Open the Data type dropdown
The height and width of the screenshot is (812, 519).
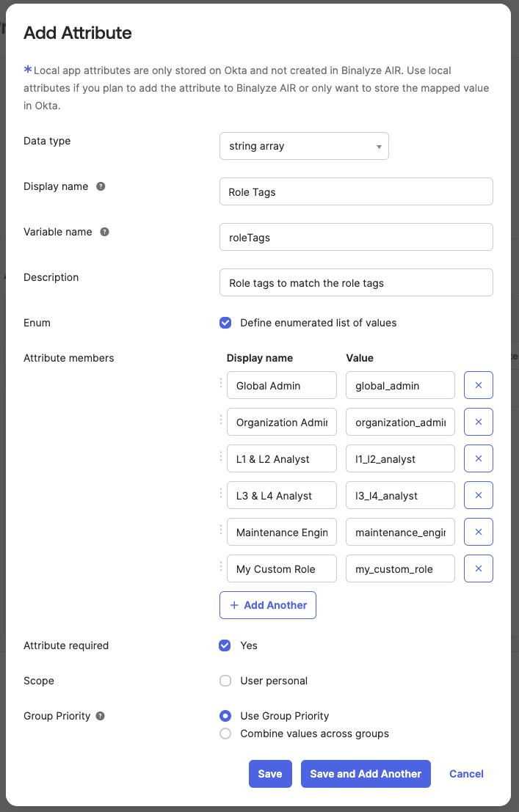(304, 146)
